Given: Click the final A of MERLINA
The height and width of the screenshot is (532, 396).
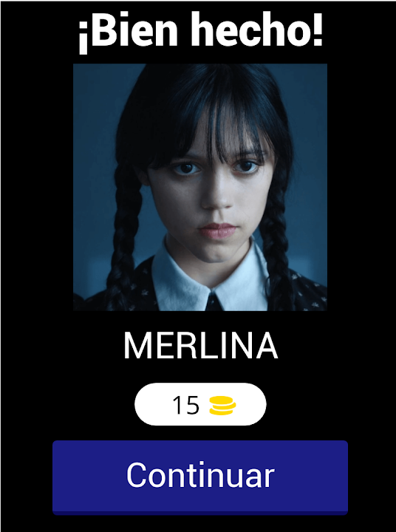Looking at the screenshot, I should click(x=267, y=346).
